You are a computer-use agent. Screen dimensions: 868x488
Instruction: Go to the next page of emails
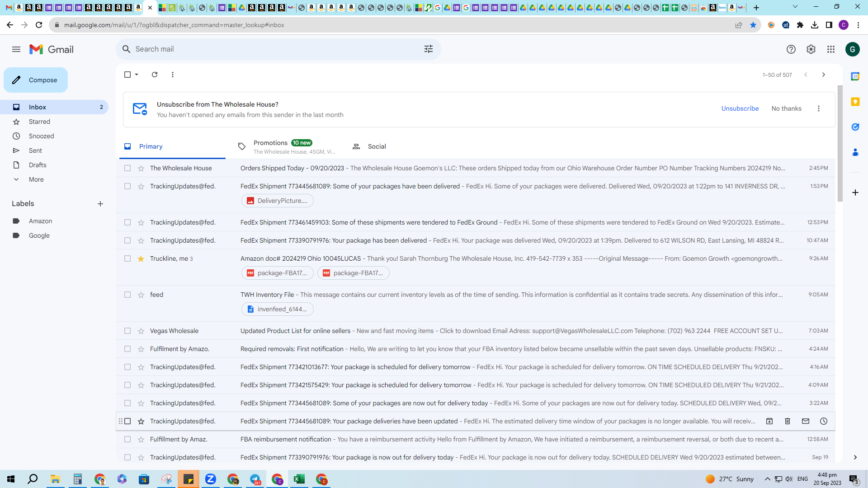(824, 75)
